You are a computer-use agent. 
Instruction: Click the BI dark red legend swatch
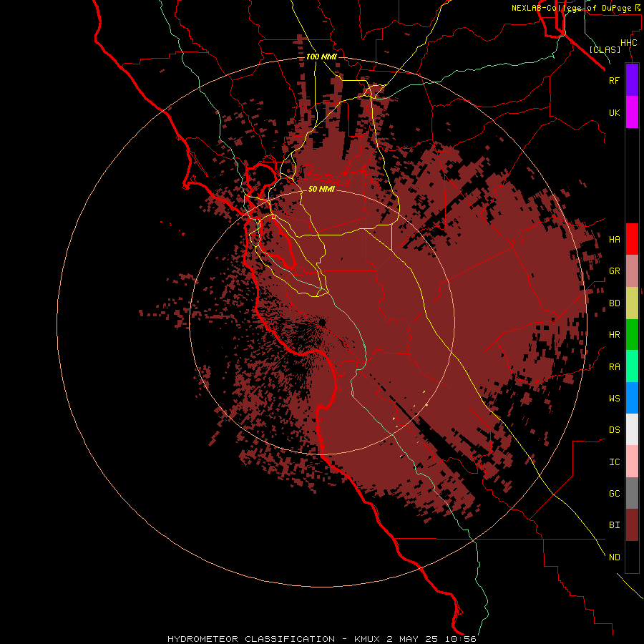[x=632, y=525]
